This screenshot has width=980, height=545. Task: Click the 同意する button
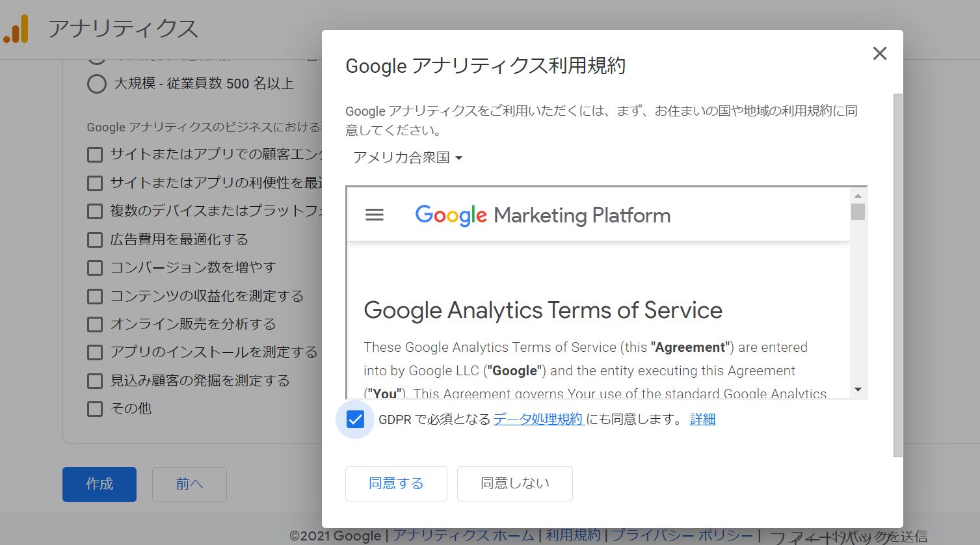pos(396,483)
